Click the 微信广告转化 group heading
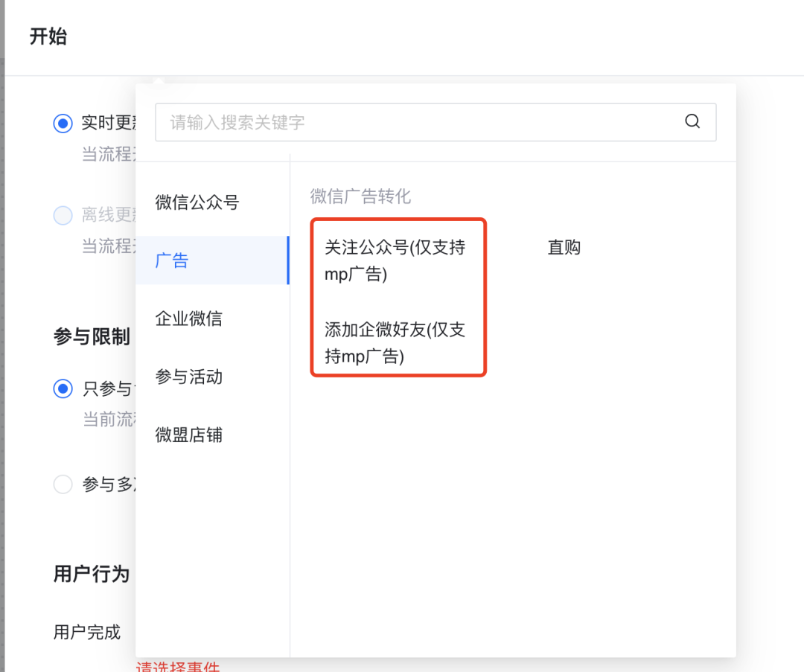Image resolution: width=804 pixels, height=672 pixels. [360, 196]
